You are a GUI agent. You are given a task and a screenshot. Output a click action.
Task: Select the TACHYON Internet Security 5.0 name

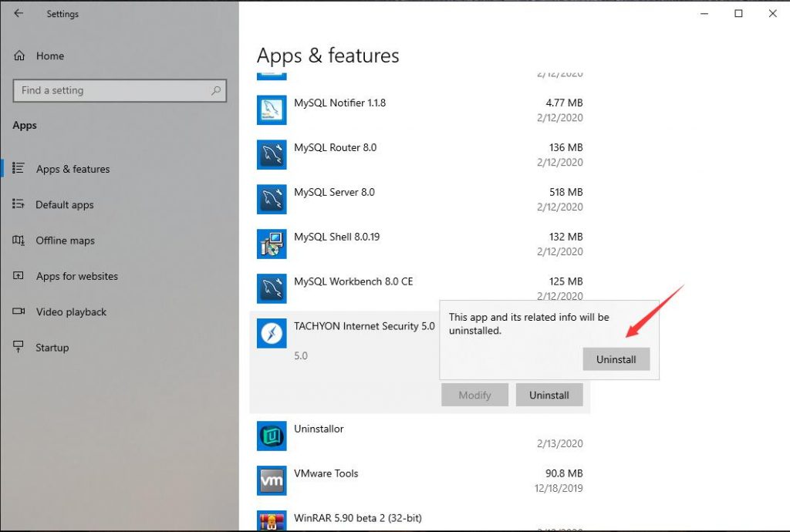coord(364,326)
